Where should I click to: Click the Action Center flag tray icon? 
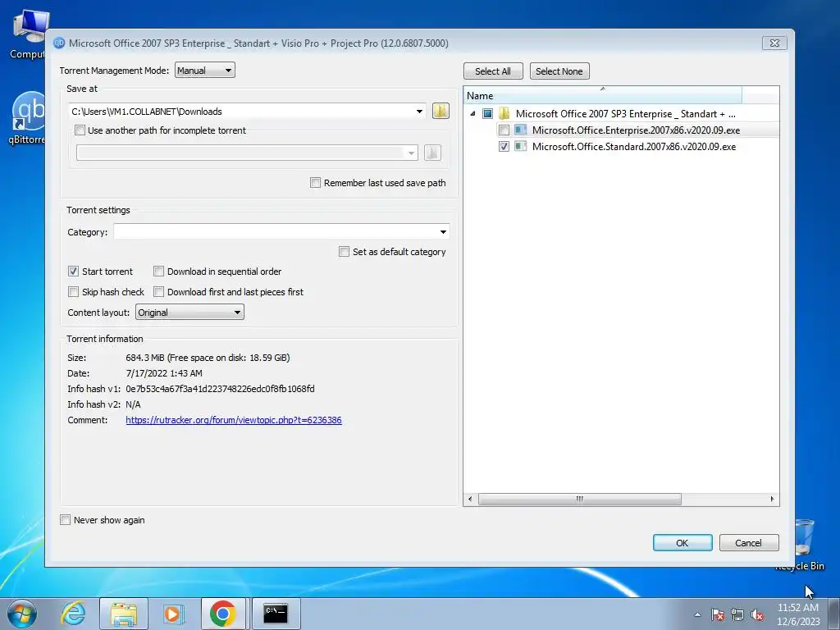pos(718,614)
